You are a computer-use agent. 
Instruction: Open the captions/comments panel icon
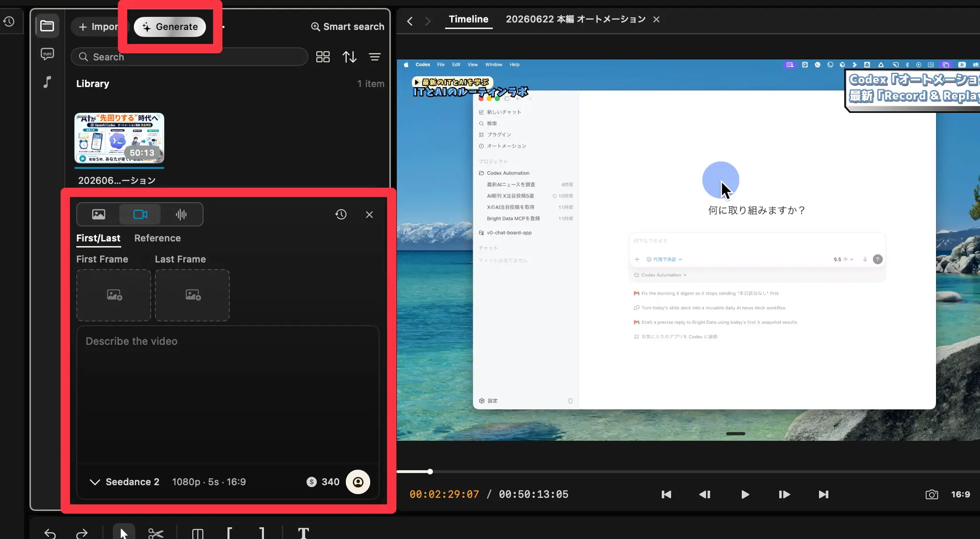47,54
